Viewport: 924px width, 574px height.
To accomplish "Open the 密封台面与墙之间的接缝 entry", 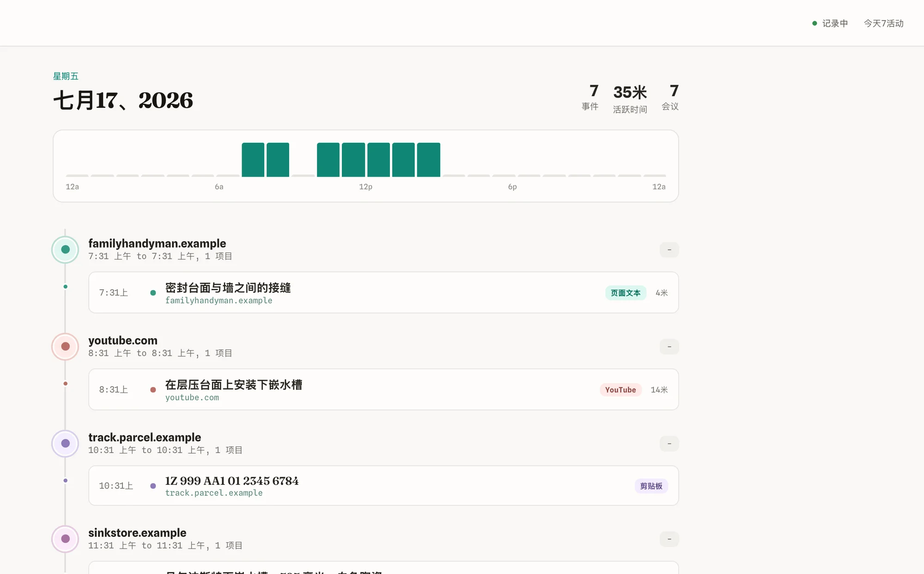I will point(383,293).
